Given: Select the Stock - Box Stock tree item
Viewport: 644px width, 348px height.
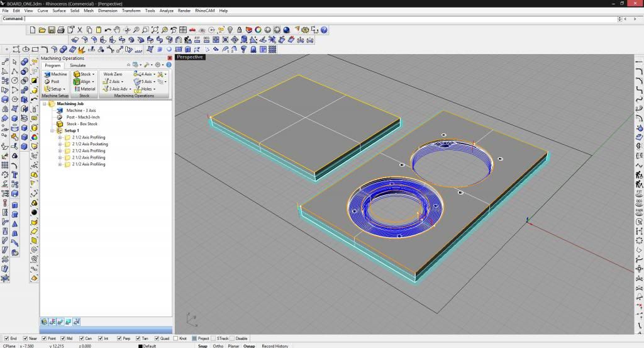Looking at the screenshot, I should click(82, 124).
